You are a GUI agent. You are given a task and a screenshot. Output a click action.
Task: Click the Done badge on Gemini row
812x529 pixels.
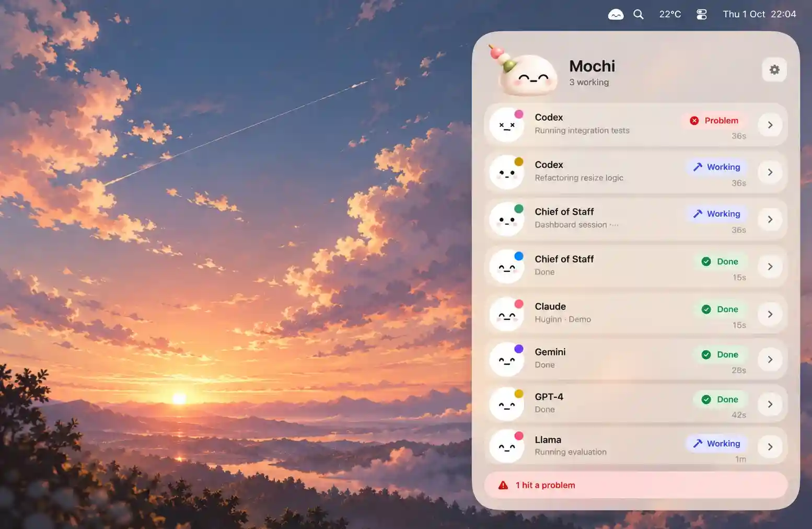(720, 354)
